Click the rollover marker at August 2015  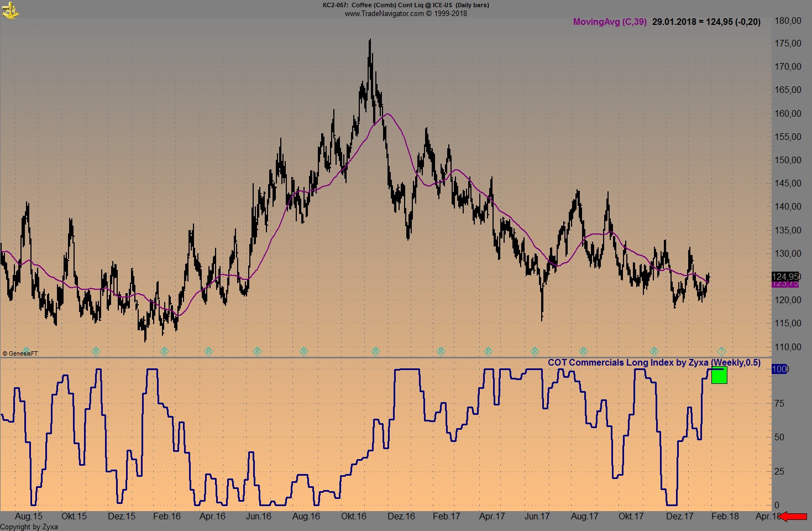26,351
